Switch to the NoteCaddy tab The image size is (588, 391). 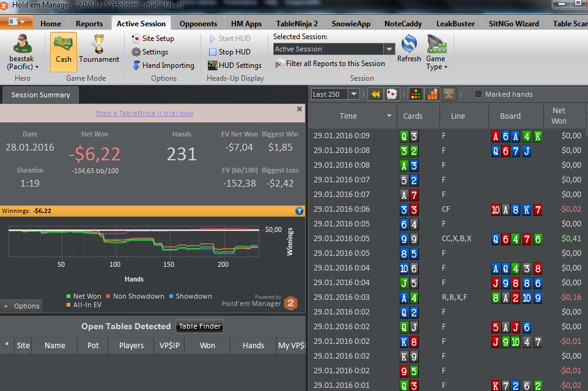point(403,24)
